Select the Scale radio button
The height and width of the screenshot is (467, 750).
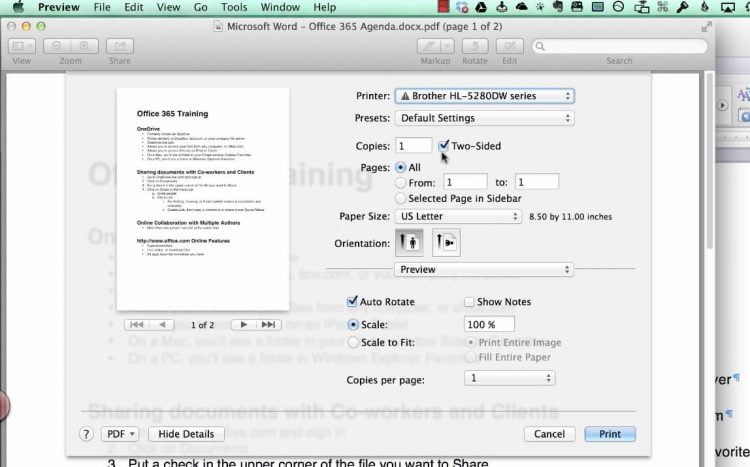pyautogui.click(x=353, y=324)
